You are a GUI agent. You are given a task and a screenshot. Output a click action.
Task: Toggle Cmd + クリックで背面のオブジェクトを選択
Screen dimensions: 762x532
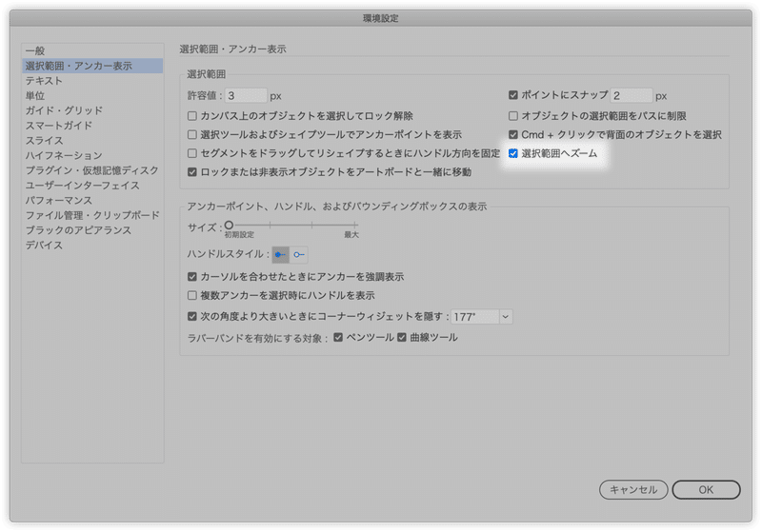(513, 134)
